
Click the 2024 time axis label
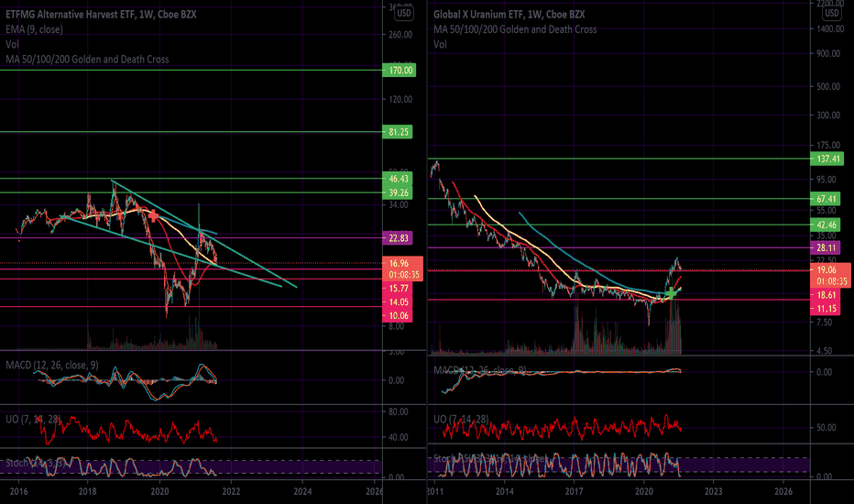(302, 491)
